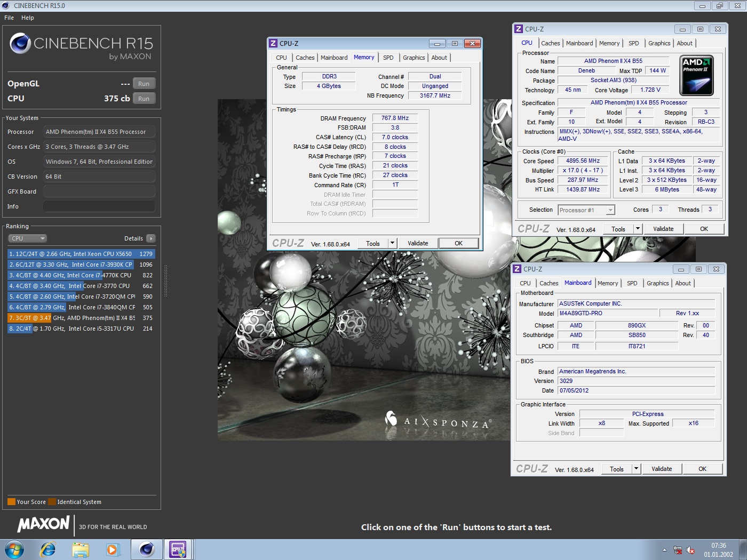Click the M4A89GTD-PRO model field
747x560 pixels.
(x=607, y=313)
